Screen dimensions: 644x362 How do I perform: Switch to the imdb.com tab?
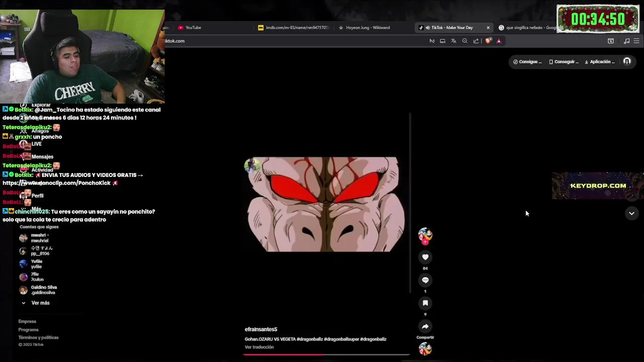click(x=293, y=28)
